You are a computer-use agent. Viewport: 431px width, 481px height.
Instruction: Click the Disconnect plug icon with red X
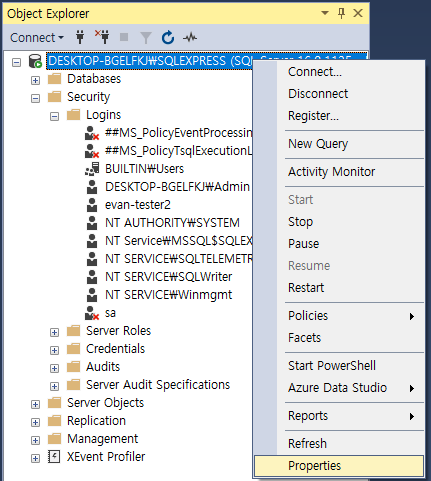(102, 37)
